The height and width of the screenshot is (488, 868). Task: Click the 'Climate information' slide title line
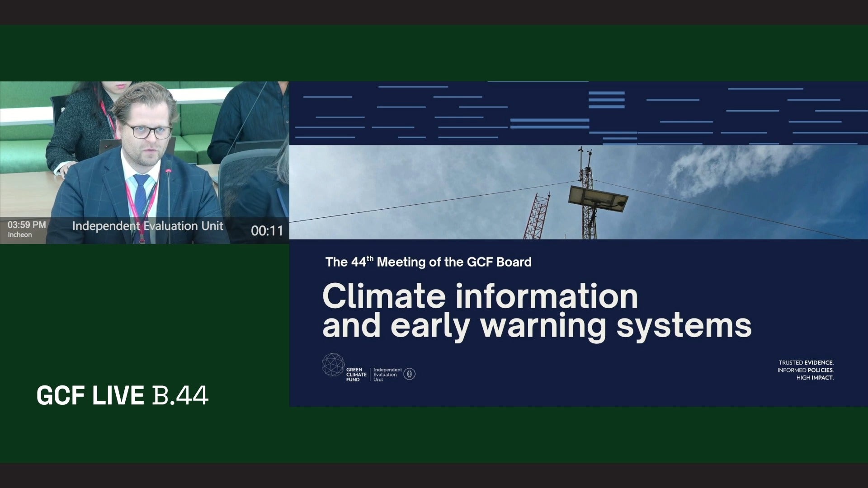(480, 296)
